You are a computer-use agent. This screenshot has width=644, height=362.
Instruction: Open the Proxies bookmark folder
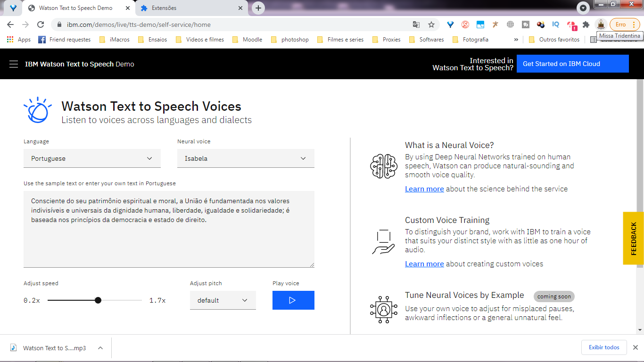pyautogui.click(x=387, y=40)
